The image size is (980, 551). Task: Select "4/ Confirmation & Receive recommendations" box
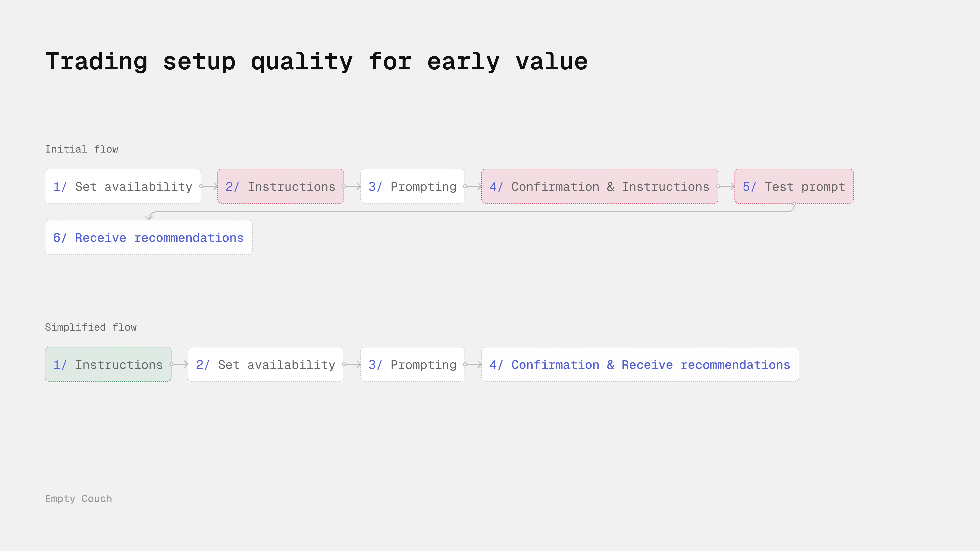point(640,364)
